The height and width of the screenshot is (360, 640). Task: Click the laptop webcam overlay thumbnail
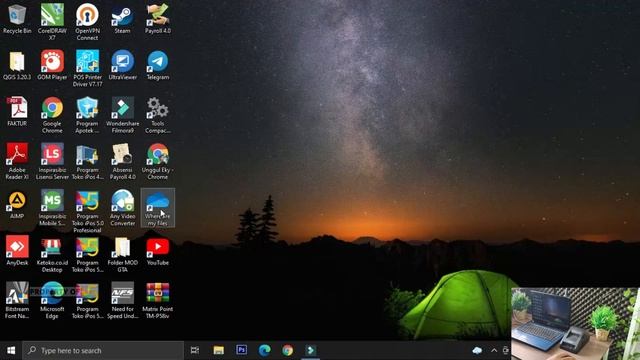tap(575, 324)
